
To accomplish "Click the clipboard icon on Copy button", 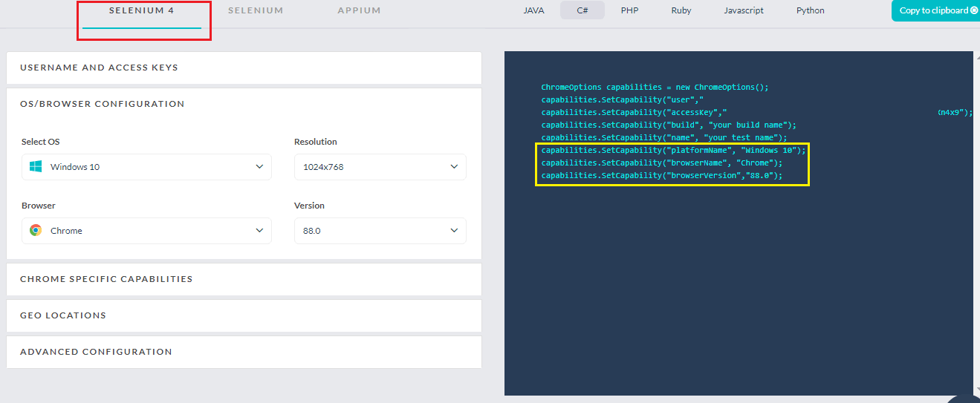I will [x=974, y=10].
